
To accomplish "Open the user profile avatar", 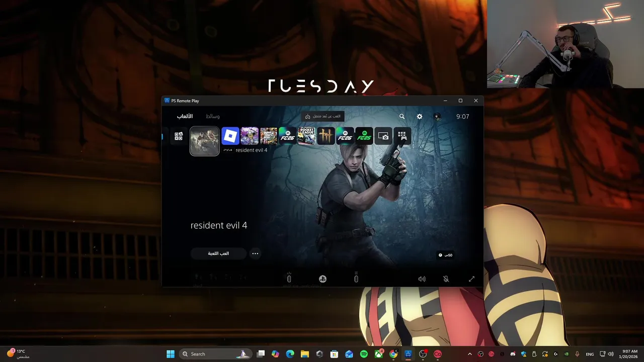I will 437,117.
